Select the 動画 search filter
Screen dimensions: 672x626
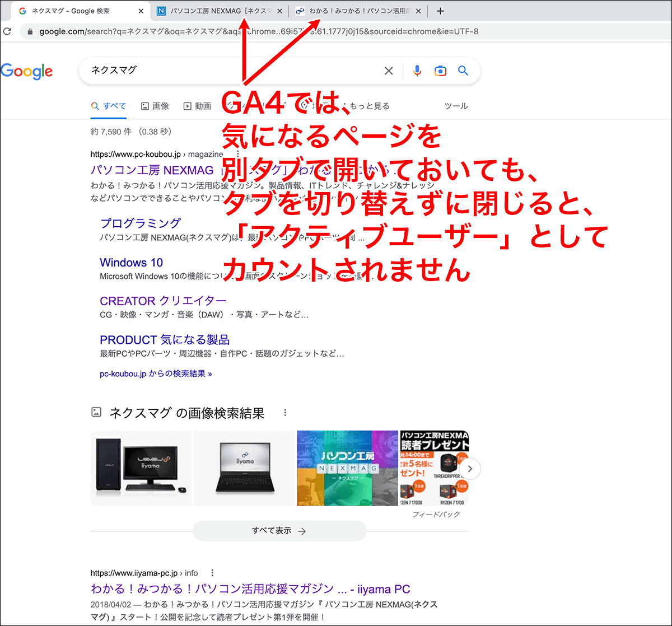[x=197, y=106]
